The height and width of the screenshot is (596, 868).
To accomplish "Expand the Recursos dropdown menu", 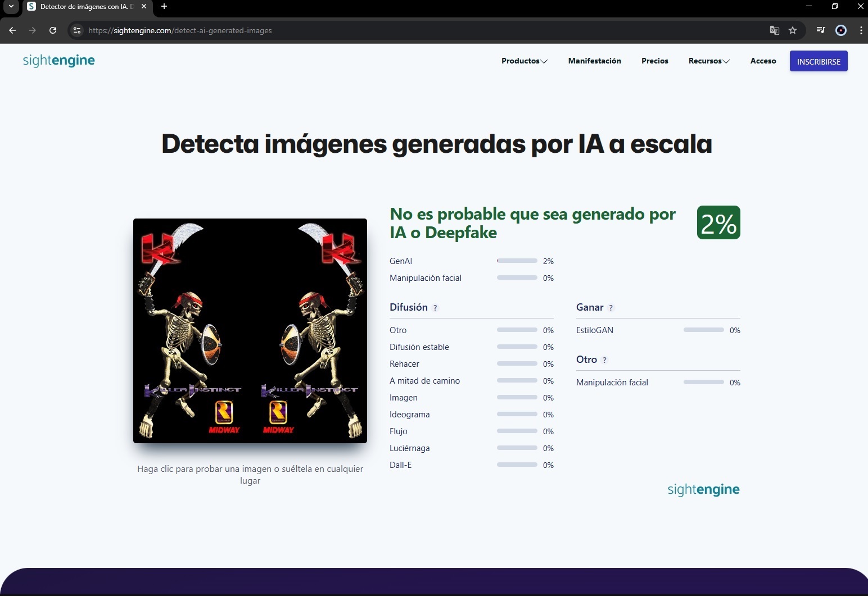I will pos(709,61).
